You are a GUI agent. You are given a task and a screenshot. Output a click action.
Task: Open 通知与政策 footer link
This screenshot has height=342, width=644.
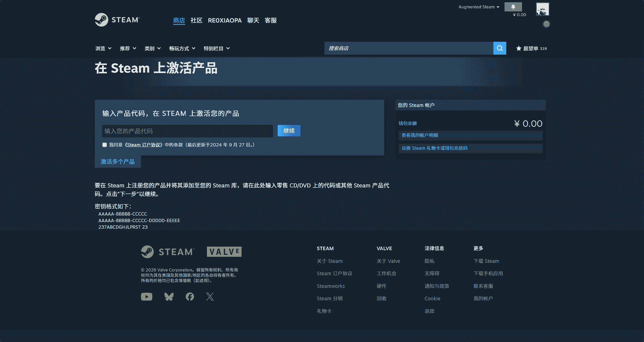tap(437, 286)
